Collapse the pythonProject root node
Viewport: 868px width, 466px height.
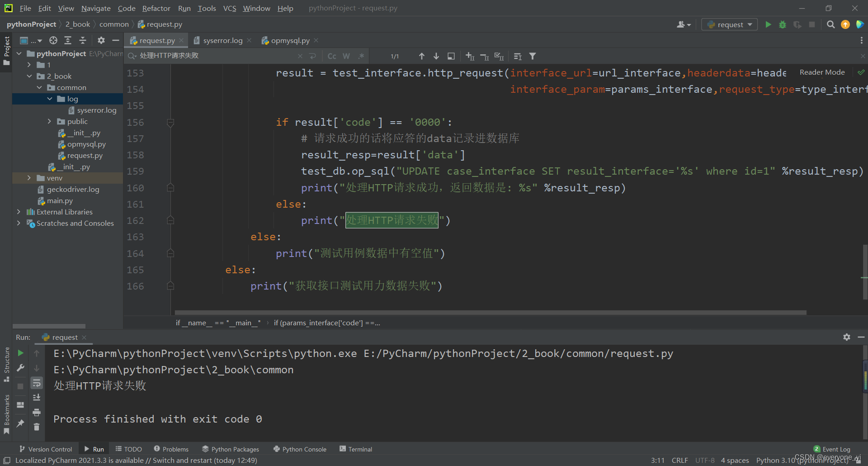(19, 53)
